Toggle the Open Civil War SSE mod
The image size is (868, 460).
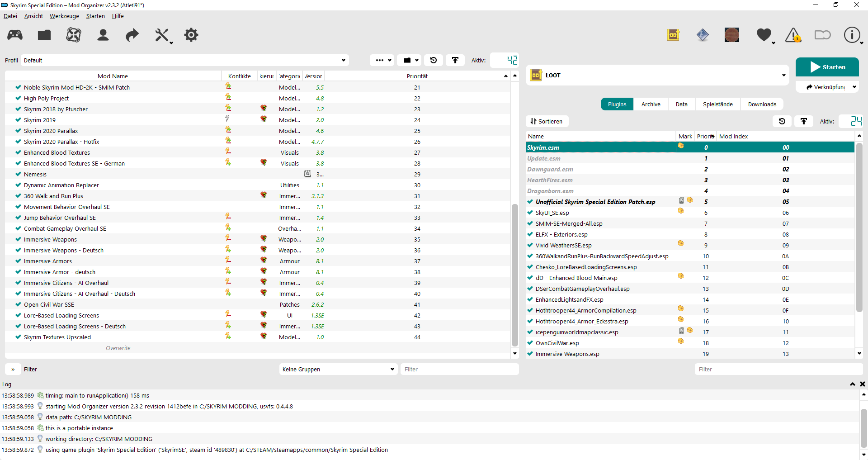coord(18,304)
